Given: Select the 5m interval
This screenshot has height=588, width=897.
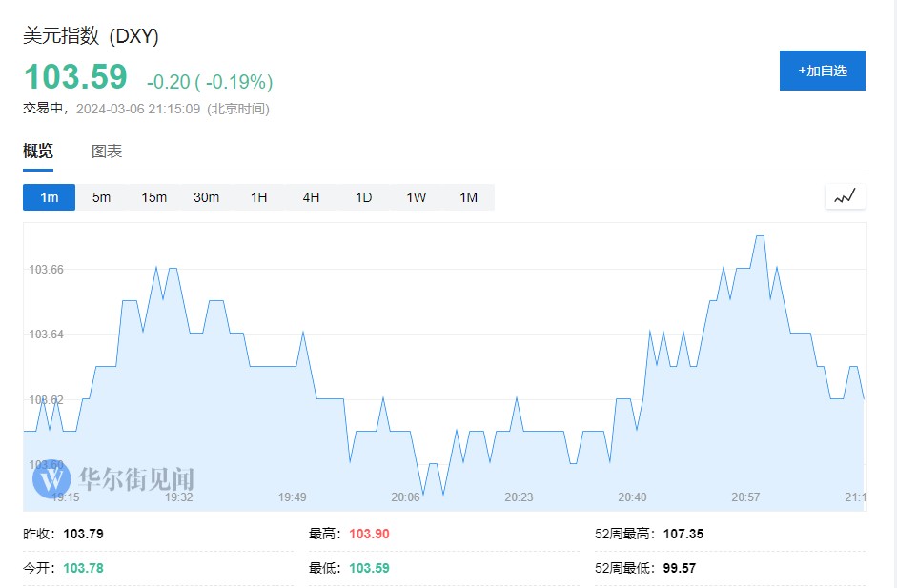Looking at the screenshot, I should (101, 197).
